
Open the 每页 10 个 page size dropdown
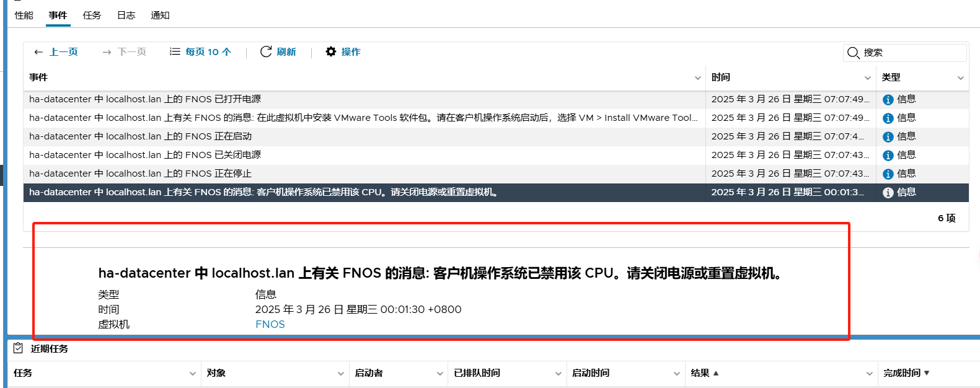pyautogui.click(x=200, y=52)
